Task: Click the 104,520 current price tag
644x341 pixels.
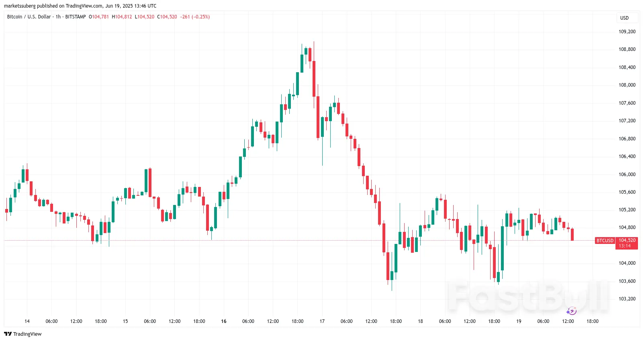Action: [627, 241]
